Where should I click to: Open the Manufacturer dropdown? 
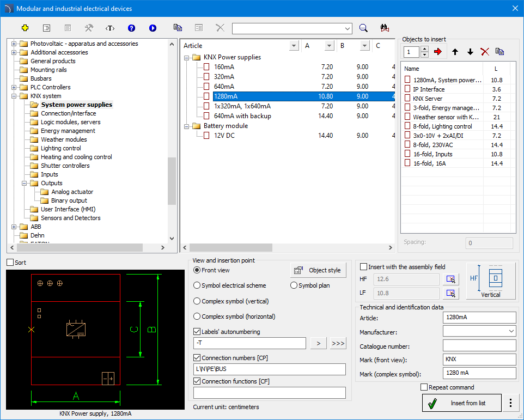479,331
